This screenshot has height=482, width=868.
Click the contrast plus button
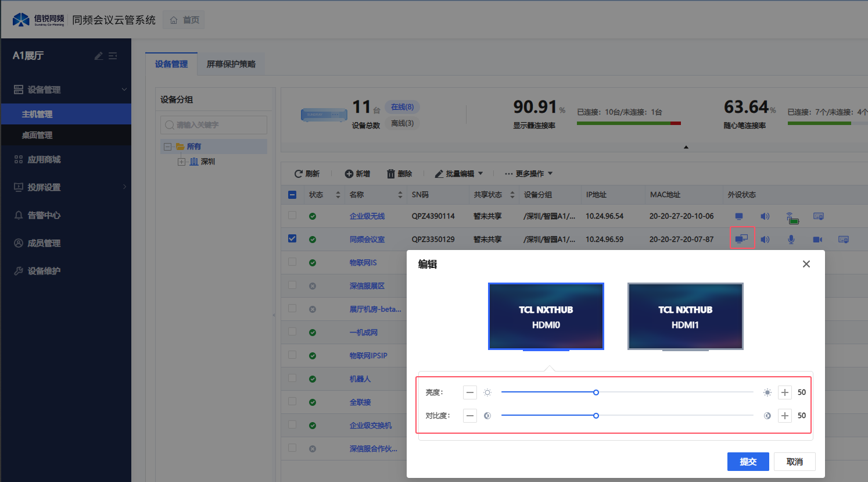click(x=785, y=416)
